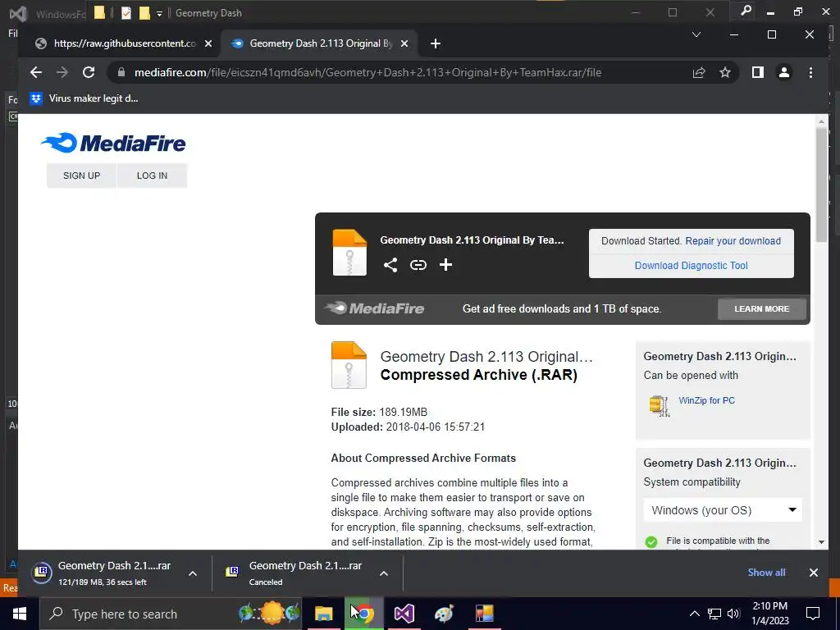Open the Chrome profile avatar menu
This screenshot has height=630, width=840.
783,72
